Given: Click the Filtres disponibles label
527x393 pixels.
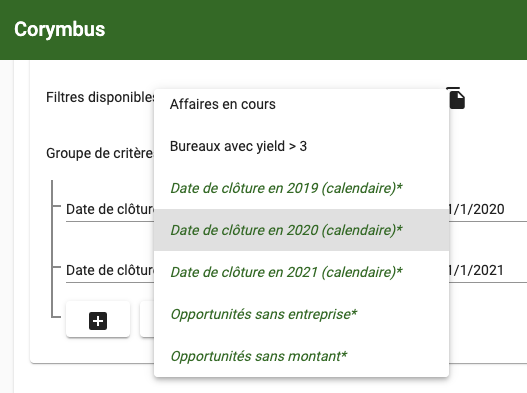Looking at the screenshot, I should 100,97.
